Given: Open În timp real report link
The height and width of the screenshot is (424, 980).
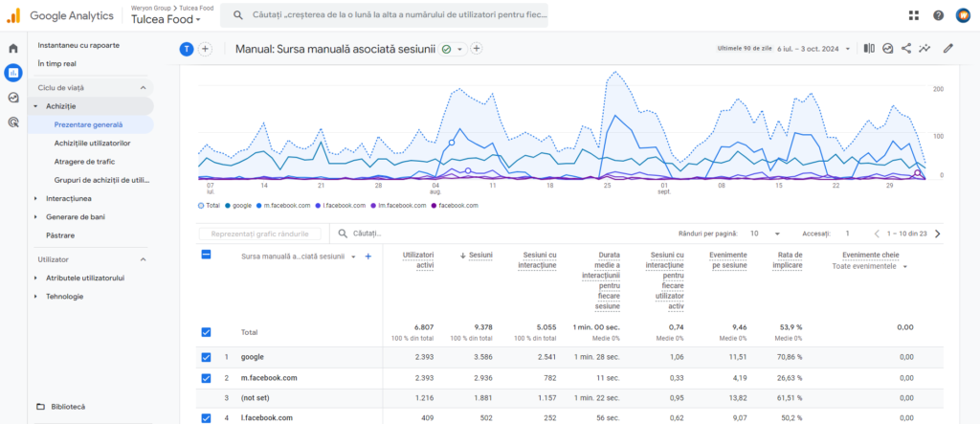Looking at the screenshot, I should coord(56,63).
